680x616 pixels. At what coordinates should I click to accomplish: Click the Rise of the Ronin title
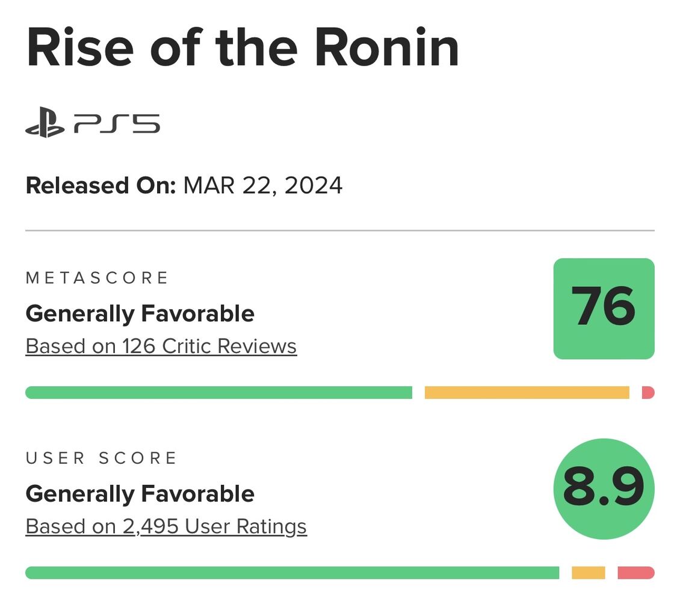click(243, 47)
